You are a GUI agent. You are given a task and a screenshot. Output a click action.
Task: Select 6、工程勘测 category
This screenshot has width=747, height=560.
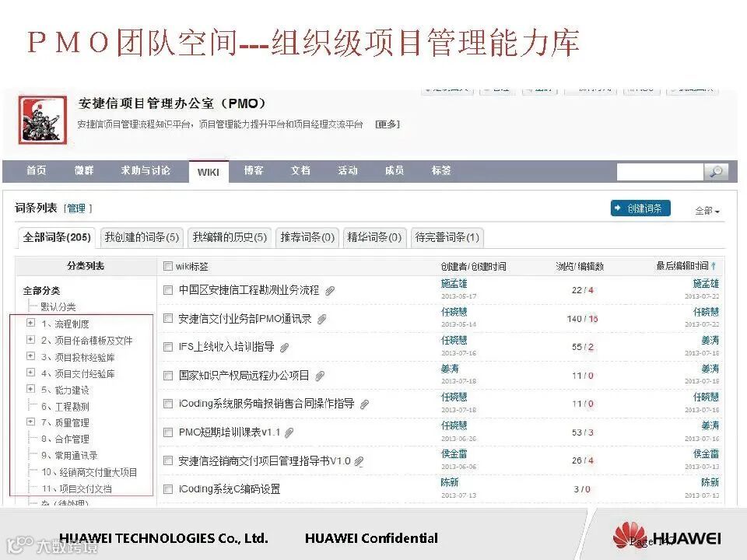coord(65,407)
